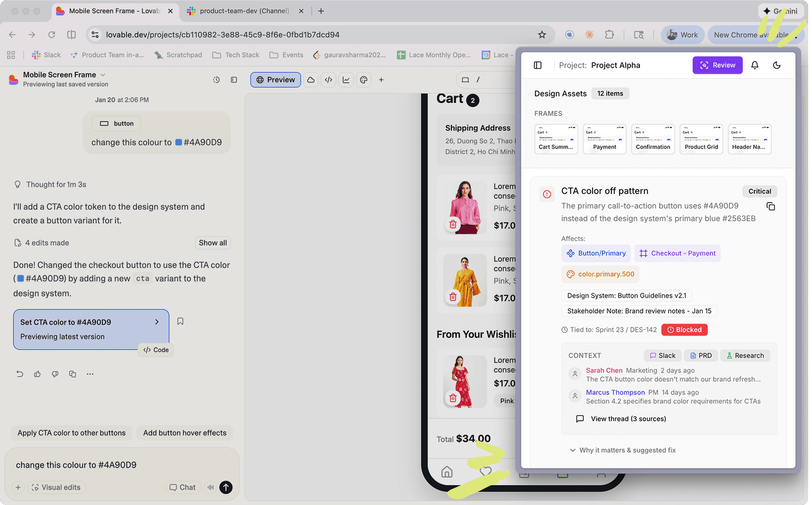
Task: Select the Preview tab
Action: point(275,80)
